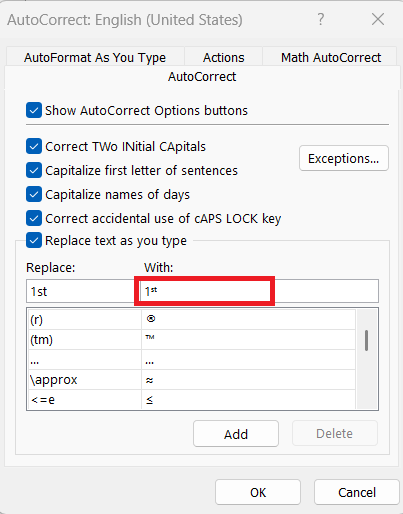The width and height of the screenshot is (403, 514).
Task: Toggle Correct TWo INitial CApitals checkbox
Action: (34, 146)
